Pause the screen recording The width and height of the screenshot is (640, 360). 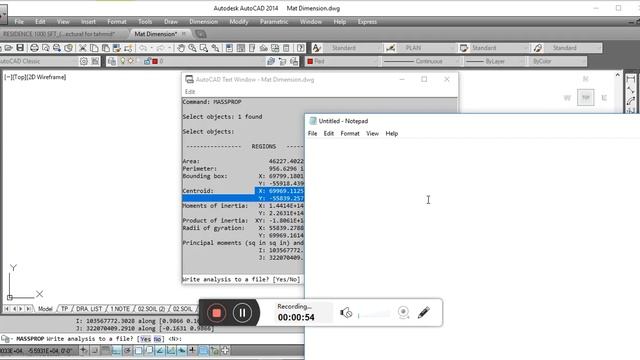click(x=242, y=313)
